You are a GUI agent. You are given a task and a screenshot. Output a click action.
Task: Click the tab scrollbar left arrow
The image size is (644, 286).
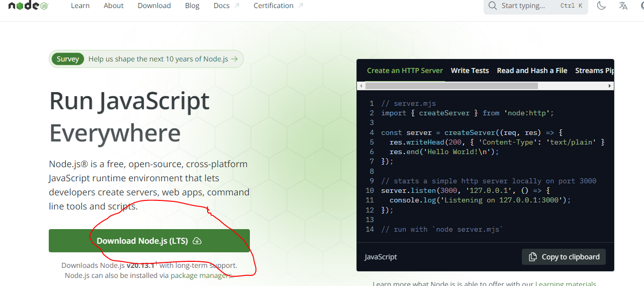(x=360, y=86)
